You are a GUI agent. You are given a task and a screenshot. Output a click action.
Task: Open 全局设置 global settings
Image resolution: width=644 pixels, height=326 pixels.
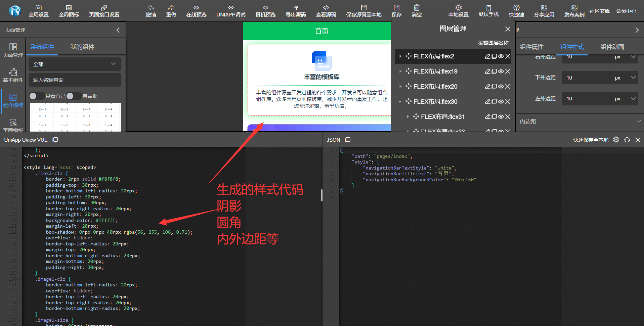[x=39, y=11]
